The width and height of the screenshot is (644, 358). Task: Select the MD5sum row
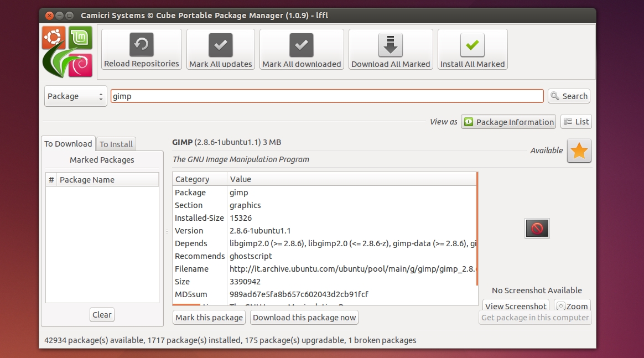[324, 294]
